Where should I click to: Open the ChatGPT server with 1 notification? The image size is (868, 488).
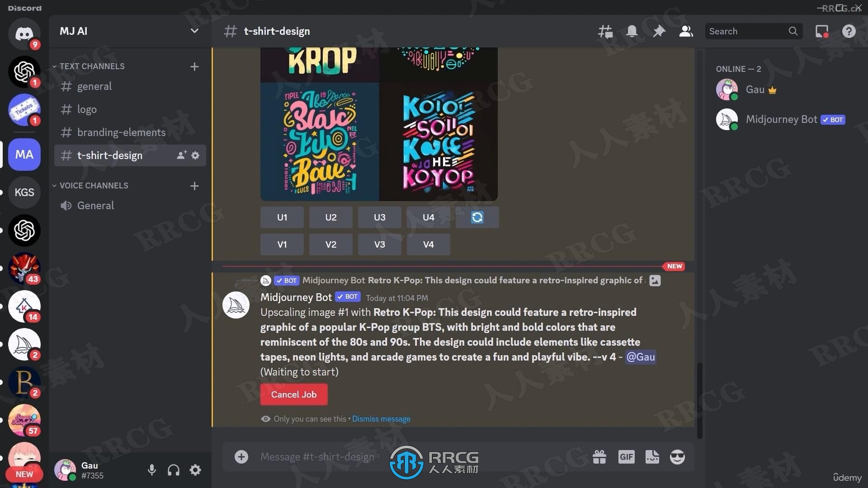(x=24, y=72)
